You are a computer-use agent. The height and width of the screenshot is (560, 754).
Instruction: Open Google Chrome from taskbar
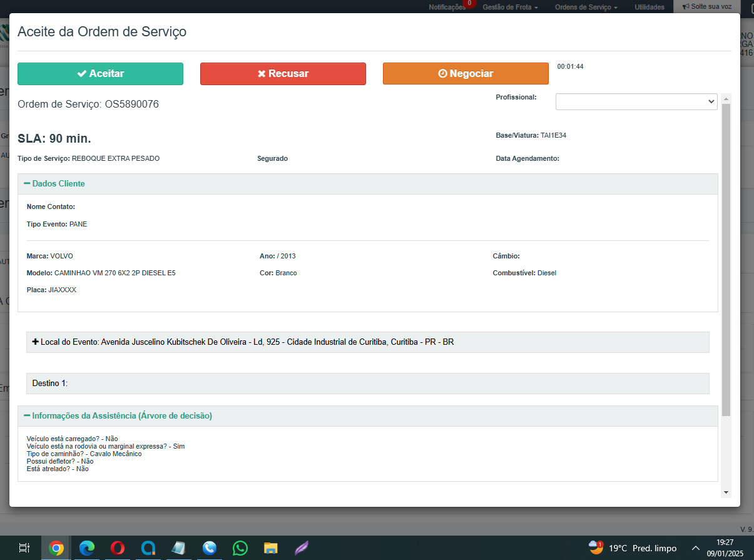pyautogui.click(x=56, y=548)
